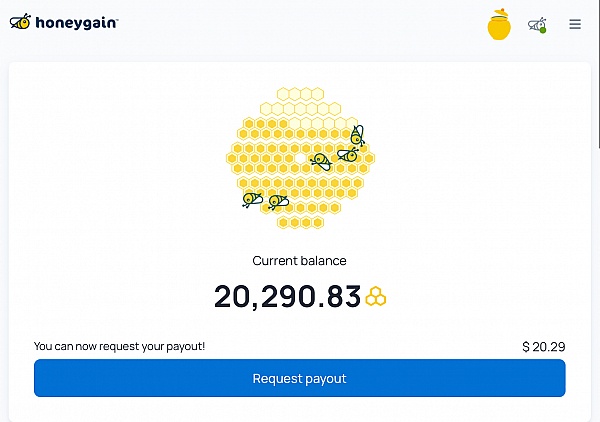
Task: Click the page scrollbar on right edge
Action: pos(598,73)
